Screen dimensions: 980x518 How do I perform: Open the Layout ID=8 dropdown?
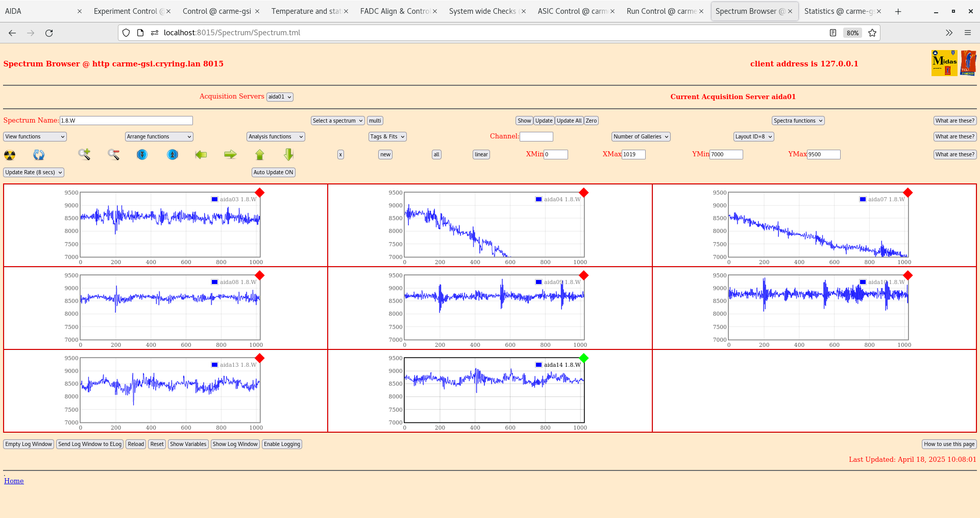click(x=753, y=136)
